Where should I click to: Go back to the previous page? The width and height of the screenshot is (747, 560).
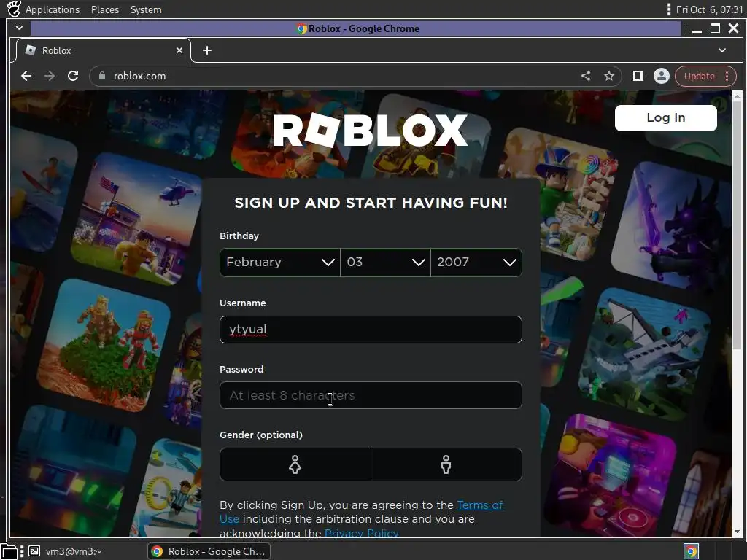point(26,76)
